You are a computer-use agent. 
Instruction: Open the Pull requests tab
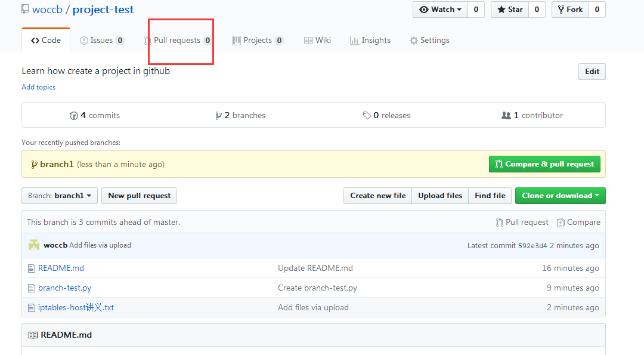tap(178, 40)
